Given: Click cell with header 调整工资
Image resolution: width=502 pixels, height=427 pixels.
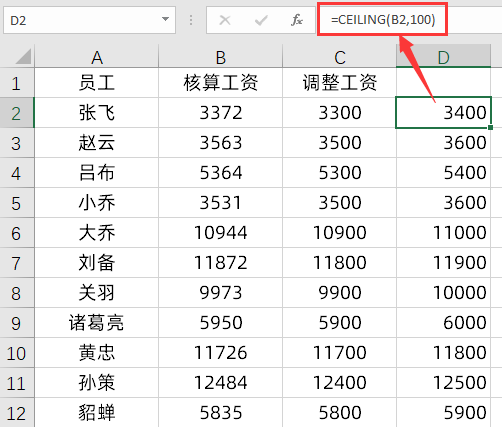Looking at the screenshot, I should tap(339, 83).
